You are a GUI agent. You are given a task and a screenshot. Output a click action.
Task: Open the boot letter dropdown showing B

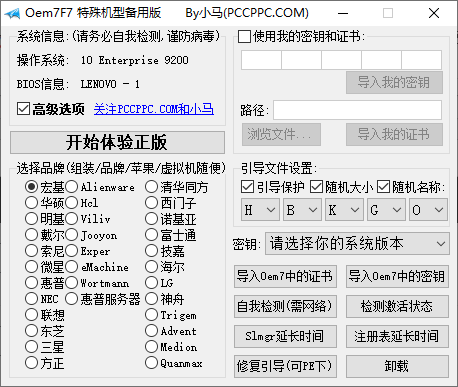coord(302,210)
